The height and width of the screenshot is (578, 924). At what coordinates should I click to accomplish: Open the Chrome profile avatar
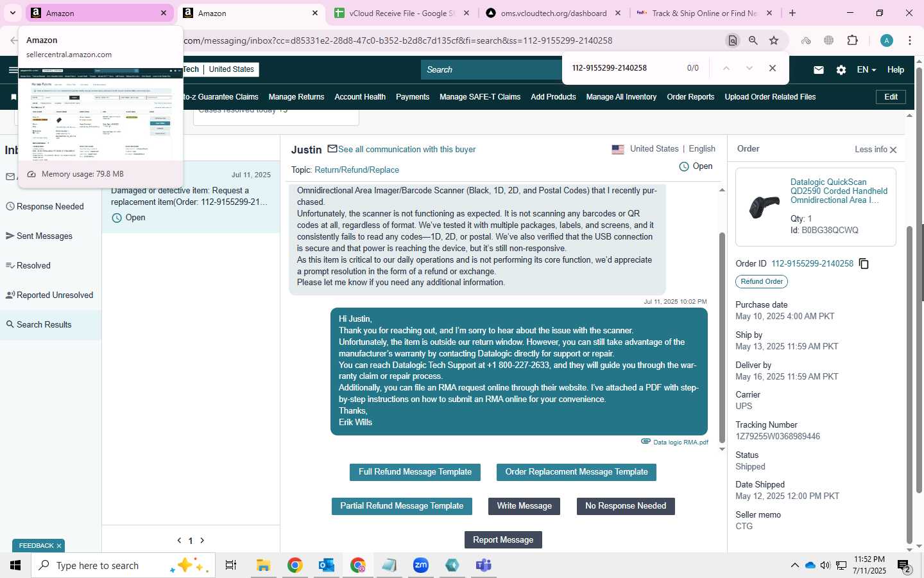click(887, 40)
